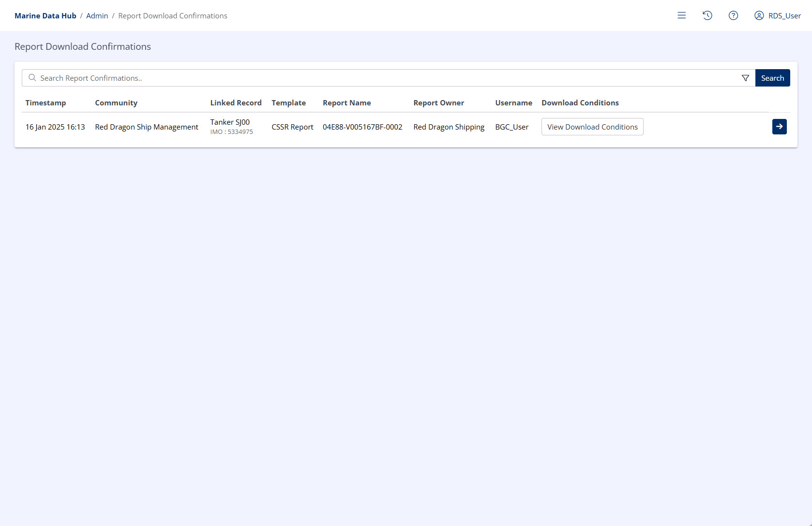Click the magnifier icon in search box

(32, 78)
